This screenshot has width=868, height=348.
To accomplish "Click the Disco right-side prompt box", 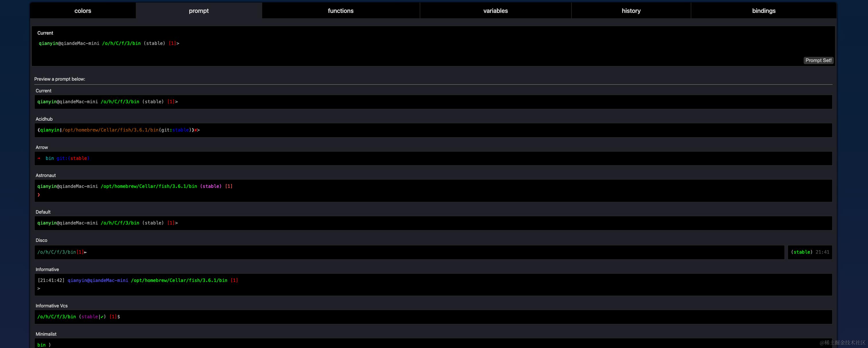I will [809, 252].
